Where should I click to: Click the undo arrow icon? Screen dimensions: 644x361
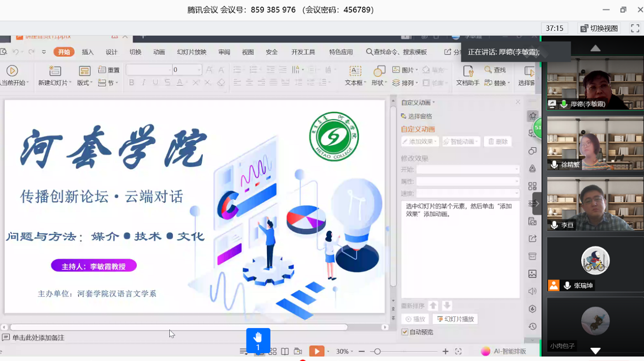click(16, 52)
